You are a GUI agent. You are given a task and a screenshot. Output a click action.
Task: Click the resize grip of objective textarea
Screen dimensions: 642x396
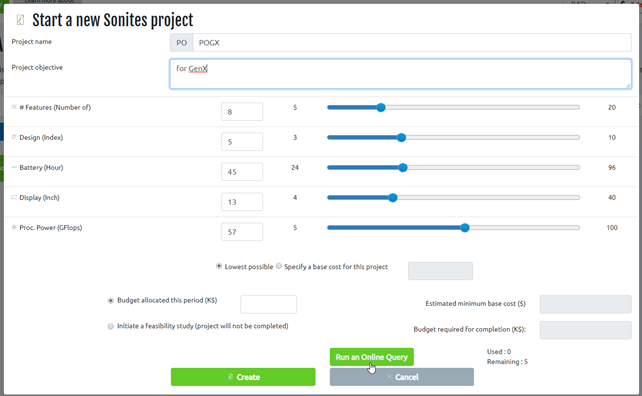pyautogui.click(x=628, y=86)
